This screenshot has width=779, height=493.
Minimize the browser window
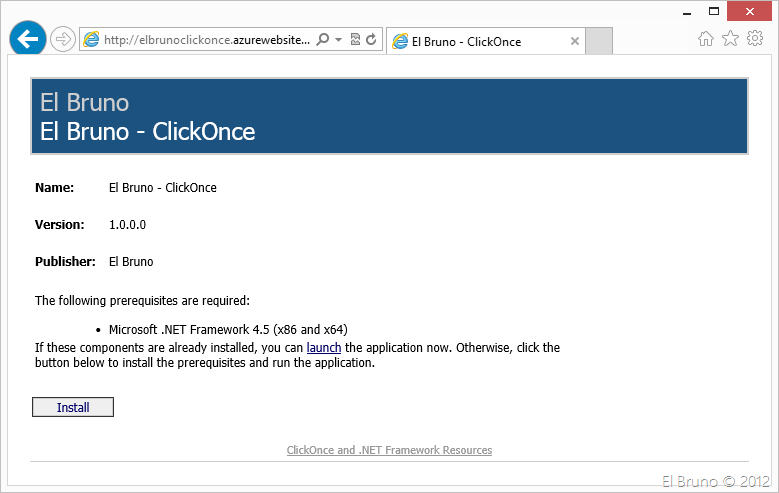tap(685, 11)
